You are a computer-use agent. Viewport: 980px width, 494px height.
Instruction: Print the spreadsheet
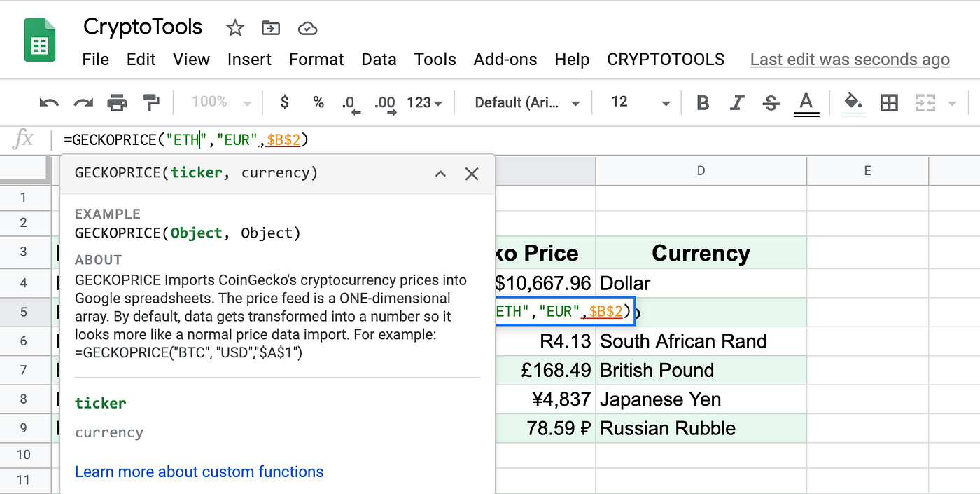pos(117,103)
